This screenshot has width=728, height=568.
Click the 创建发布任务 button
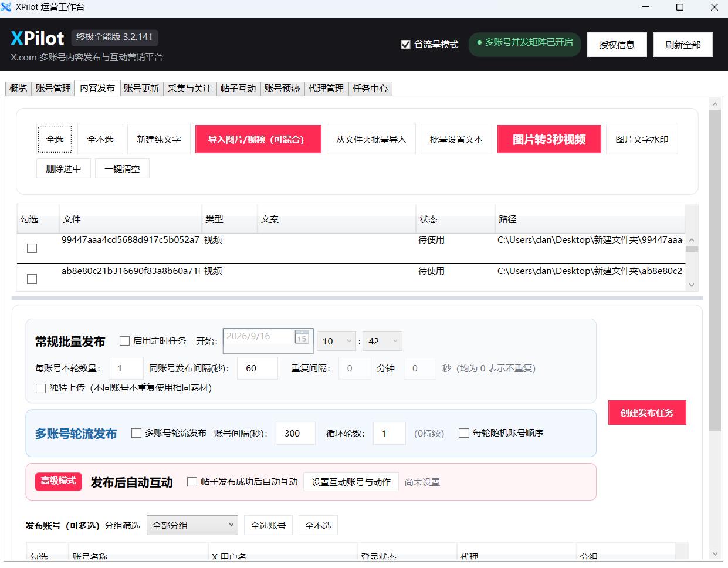pyautogui.click(x=647, y=413)
